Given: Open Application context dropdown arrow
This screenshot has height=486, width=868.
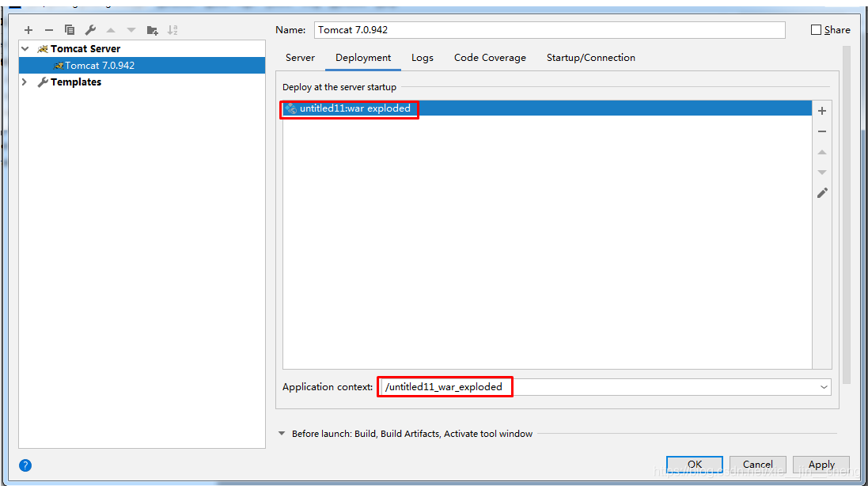Looking at the screenshot, I should tap(824, 387).
